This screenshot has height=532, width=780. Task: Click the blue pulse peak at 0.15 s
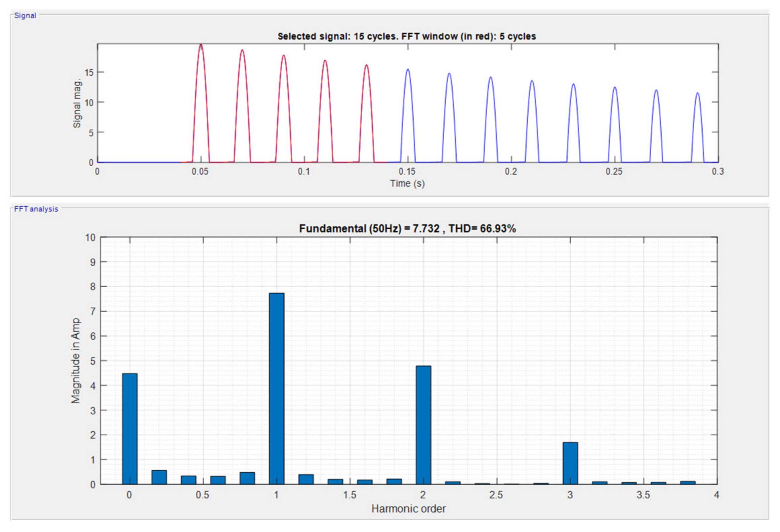pos(408,71)
